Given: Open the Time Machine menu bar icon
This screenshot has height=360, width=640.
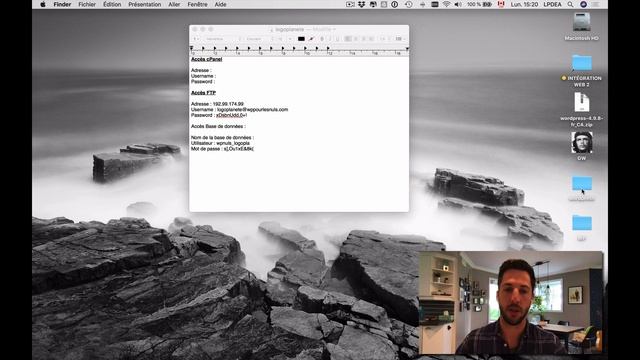Looking at the screenshot, I should [x=409, y=4].
